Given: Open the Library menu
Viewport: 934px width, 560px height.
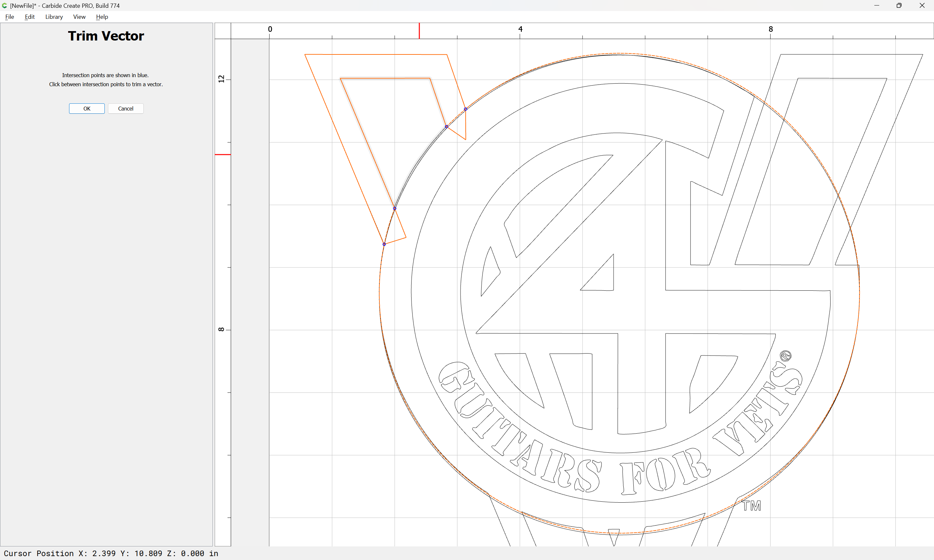Looking at the screenshot, I should [54, 17].
